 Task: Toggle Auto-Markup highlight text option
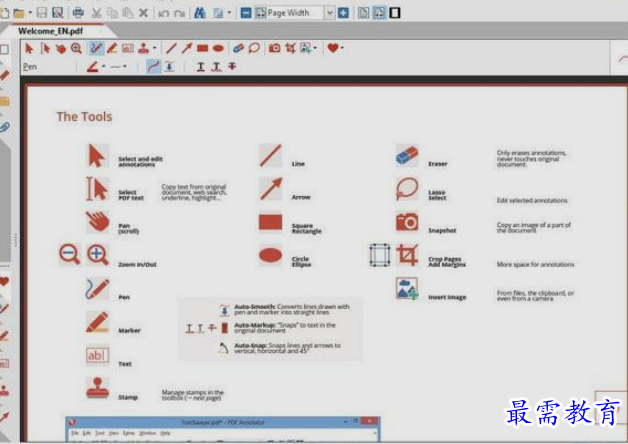(201, 66)
